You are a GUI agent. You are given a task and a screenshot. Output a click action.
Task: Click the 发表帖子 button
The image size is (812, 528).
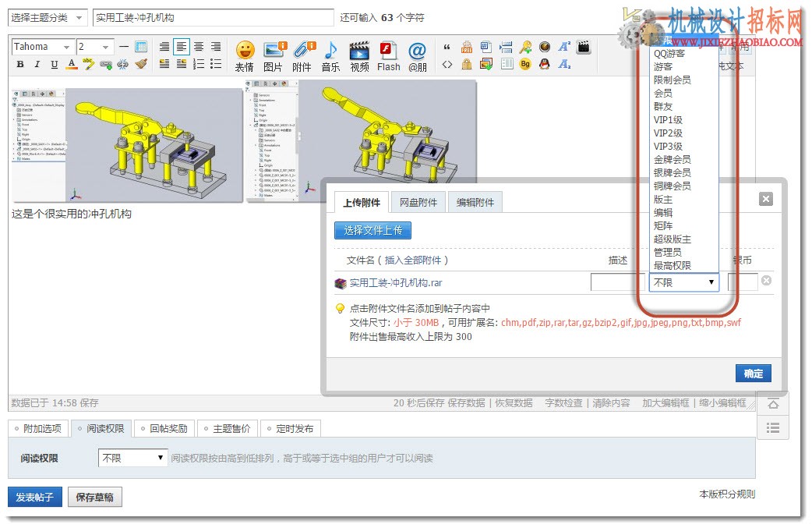[x=35, y=498]
